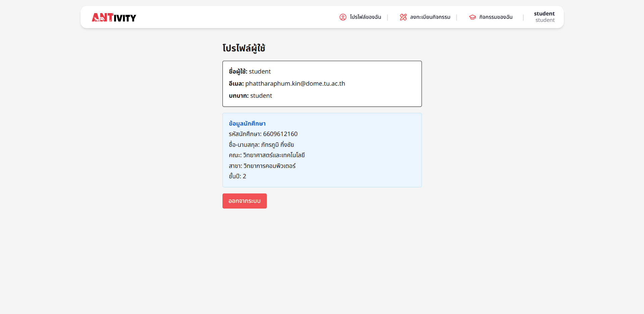644x314 pixels.
Task: Click the student ID 6609612160
Action: click(280, 134)
